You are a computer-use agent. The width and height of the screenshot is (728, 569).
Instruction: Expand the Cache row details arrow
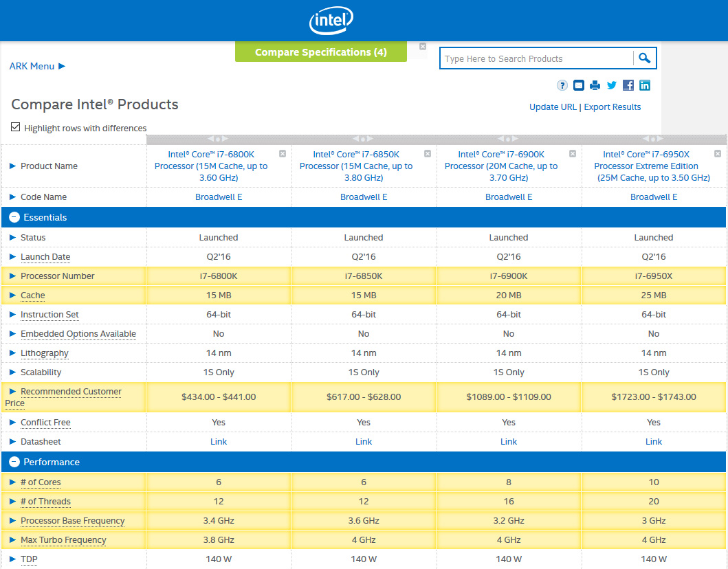(x=12, y=295)
